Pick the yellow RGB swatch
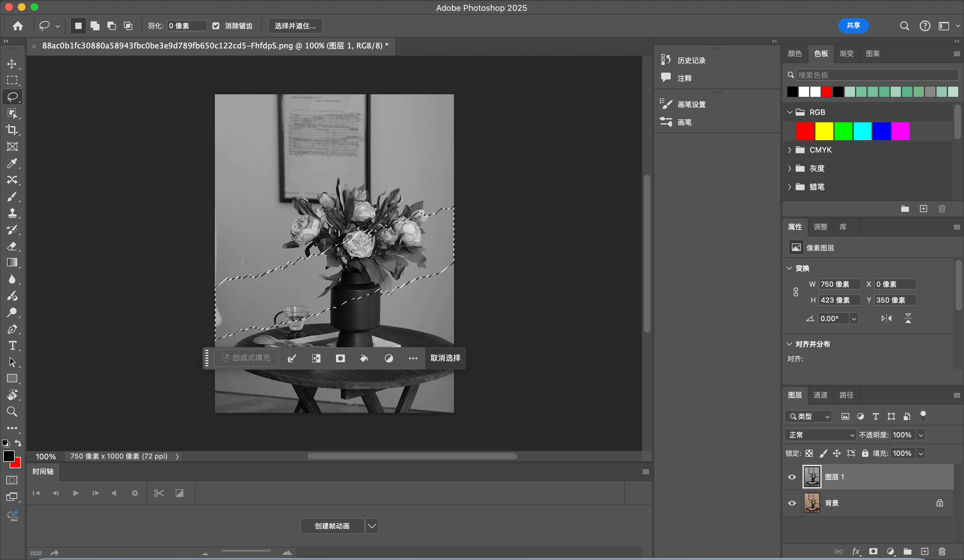 point(824,131)
